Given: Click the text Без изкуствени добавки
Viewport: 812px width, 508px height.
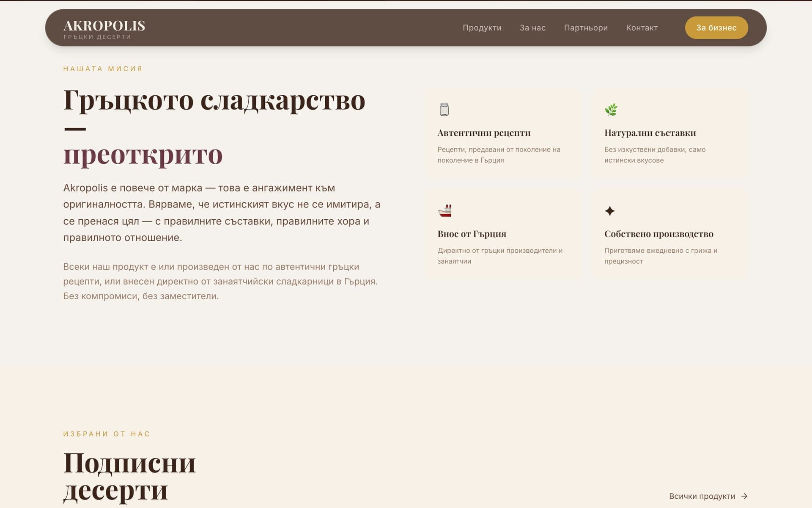Looking at the screenshot, I should (655, 155).
